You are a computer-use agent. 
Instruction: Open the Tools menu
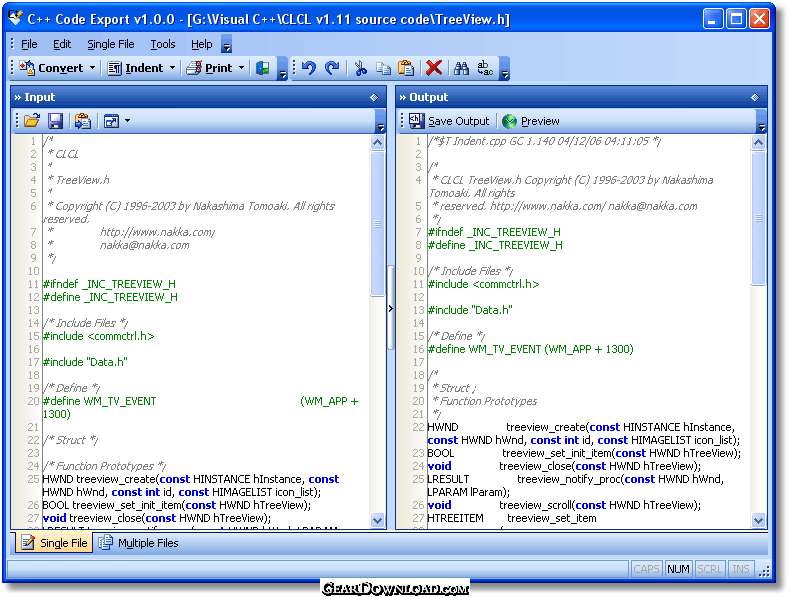[x=163, y=44]
